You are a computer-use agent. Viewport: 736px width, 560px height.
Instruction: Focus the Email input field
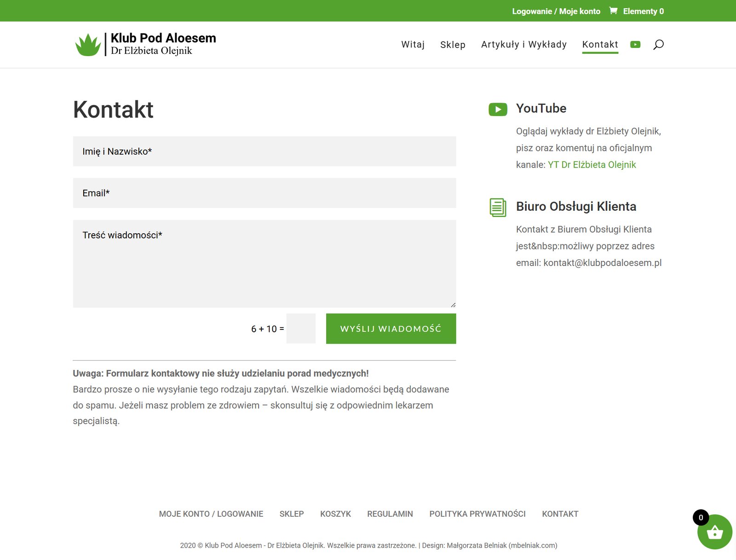click(x=264, y=193)
